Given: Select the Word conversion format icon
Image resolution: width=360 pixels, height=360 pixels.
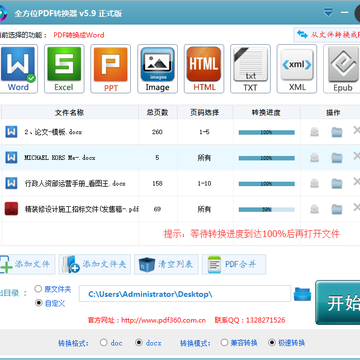Looking at the screenshot, I should [18, 69].
